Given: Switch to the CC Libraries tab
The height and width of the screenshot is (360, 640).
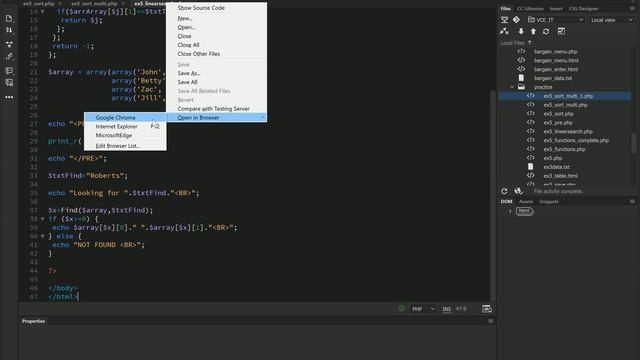Looking at the screenshot, I should coord(530,9).
